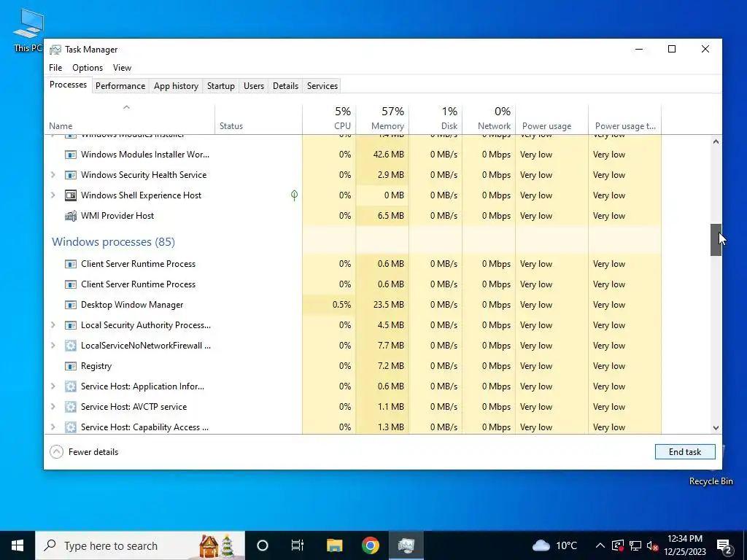Switch to the Services tab
747x560 pixels.
[x=322, y=86]
